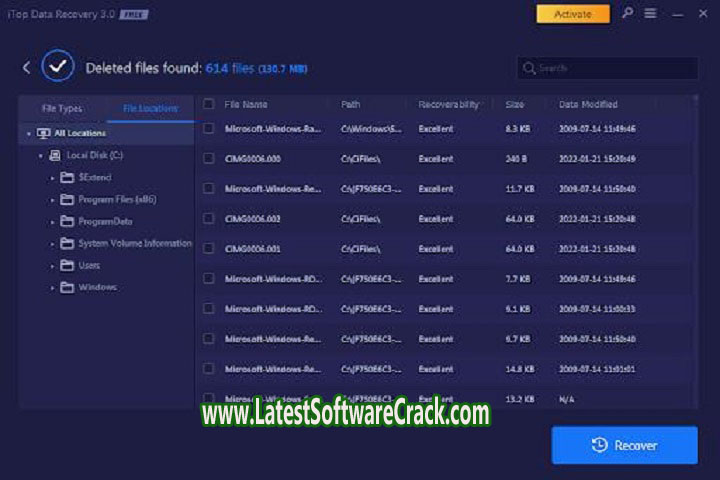
Task: Expand the Users folder arrow
Action: point(52,266)
